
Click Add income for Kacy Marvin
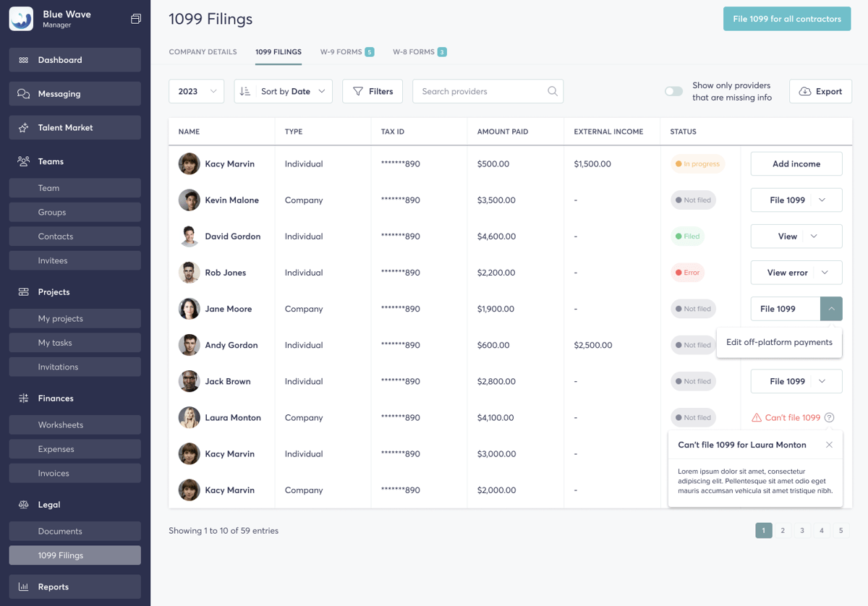[x=796, y=163]
